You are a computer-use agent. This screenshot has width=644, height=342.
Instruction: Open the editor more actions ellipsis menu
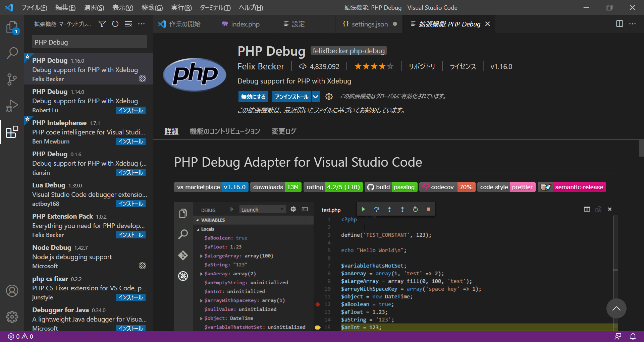pos(633,24)
